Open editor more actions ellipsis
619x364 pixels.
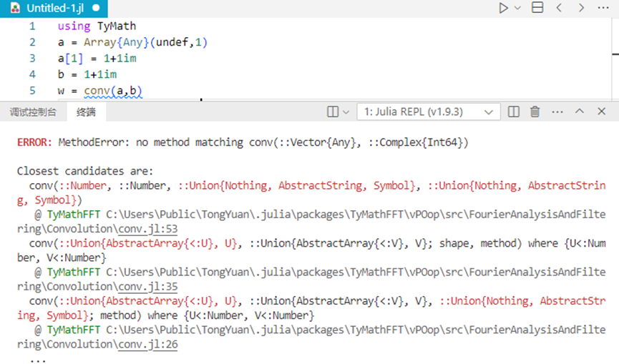(603, 8)
